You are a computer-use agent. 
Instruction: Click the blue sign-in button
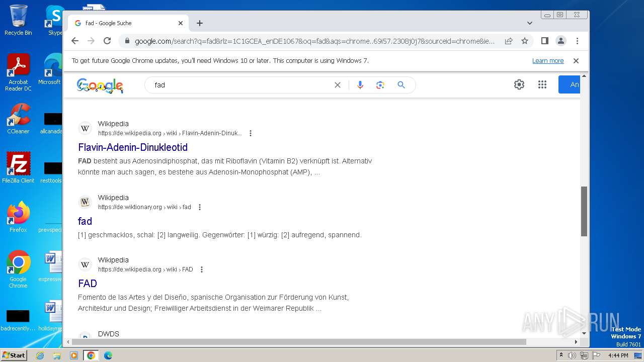coord(570,84)
